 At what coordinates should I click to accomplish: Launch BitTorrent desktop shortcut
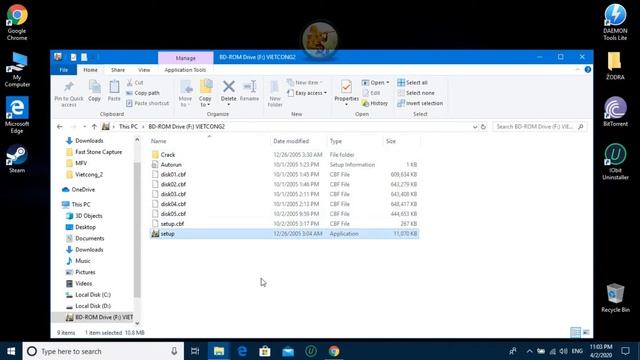[615, 111]
